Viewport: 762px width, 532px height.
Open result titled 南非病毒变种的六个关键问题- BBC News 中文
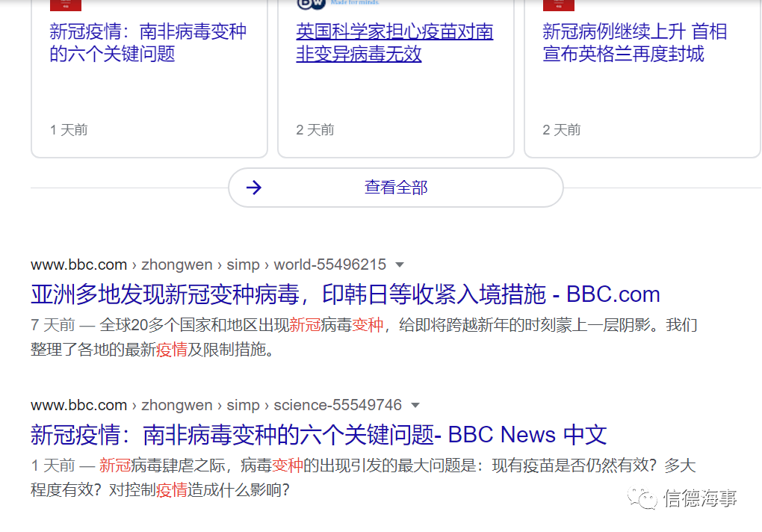click(318, 435)
